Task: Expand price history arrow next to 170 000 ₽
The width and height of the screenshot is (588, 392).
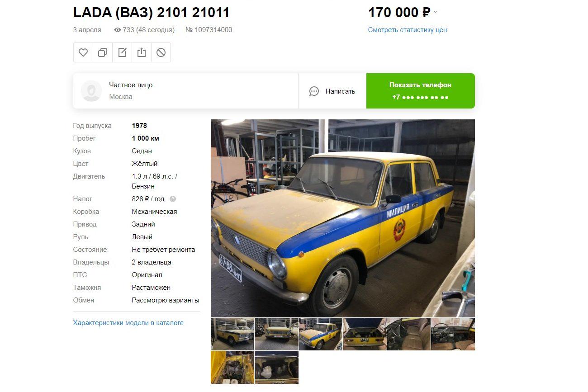Action: tap(436, 12)
